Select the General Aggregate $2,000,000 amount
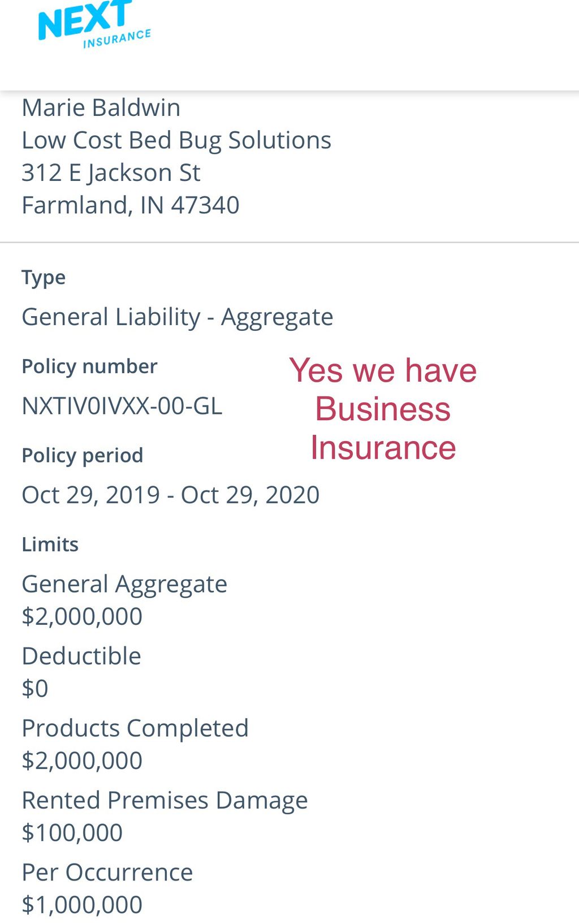 pos(82,616)
